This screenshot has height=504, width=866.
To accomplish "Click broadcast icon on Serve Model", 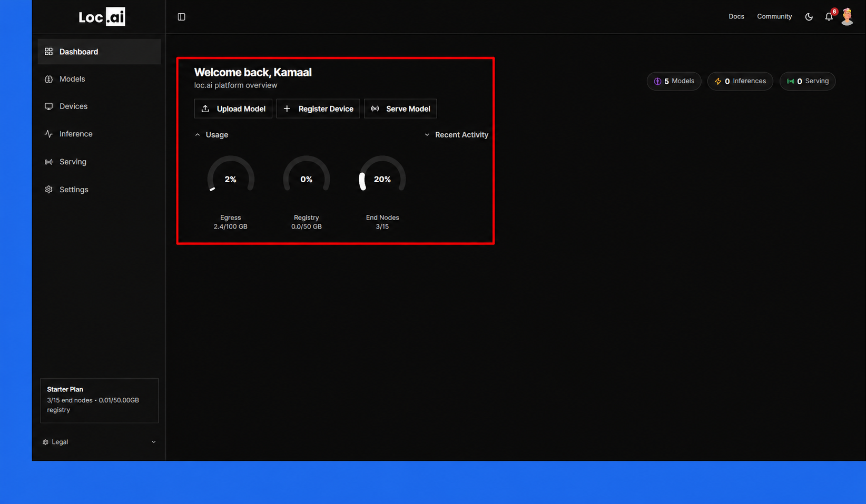I will click(375, 108).
